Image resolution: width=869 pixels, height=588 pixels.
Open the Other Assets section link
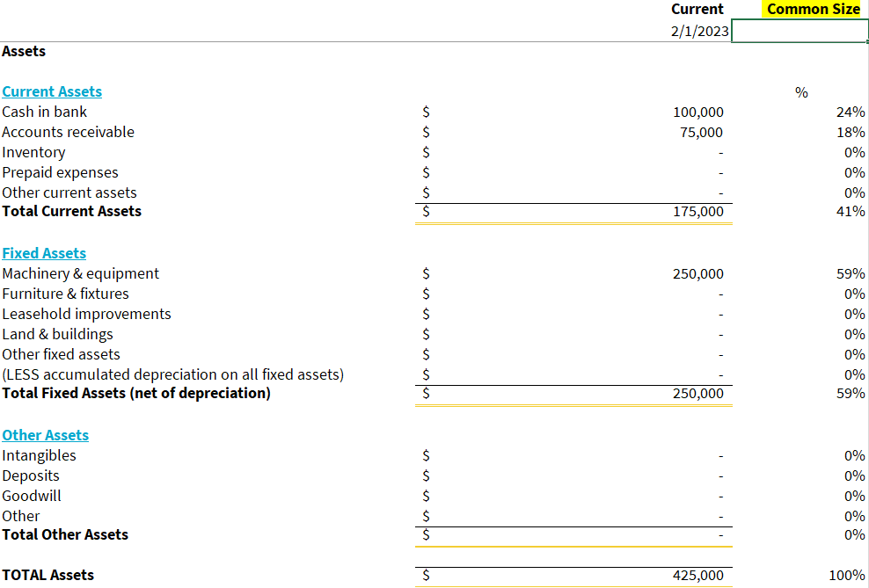pos(45,434)
